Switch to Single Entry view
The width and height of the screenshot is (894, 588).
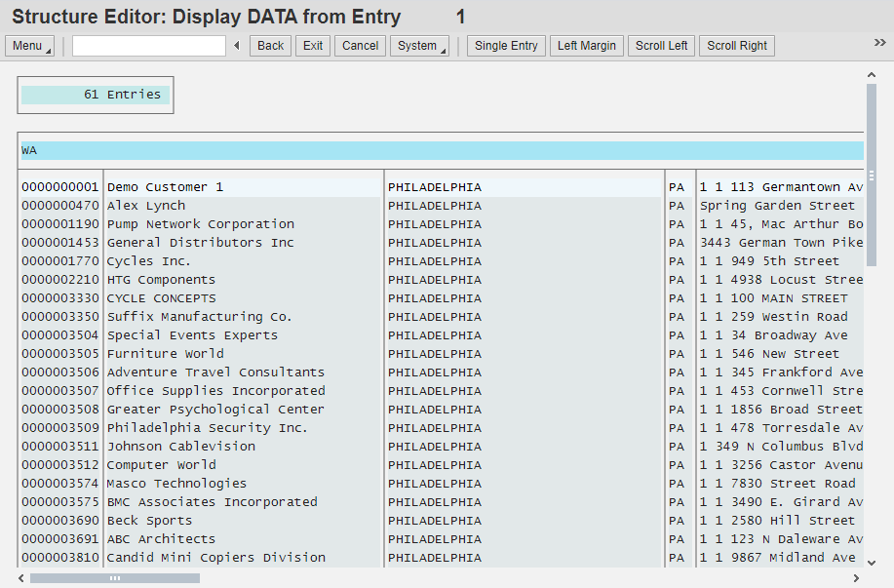click(x=506, y=46)
